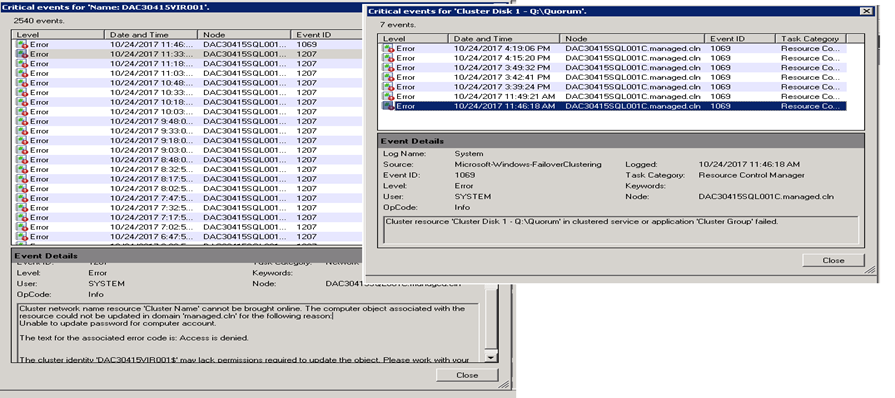Viewport: 895px width, 398px height.
Task: Click the node name cell in the 4:19:06 PM row
Action: tap(633, 49)
